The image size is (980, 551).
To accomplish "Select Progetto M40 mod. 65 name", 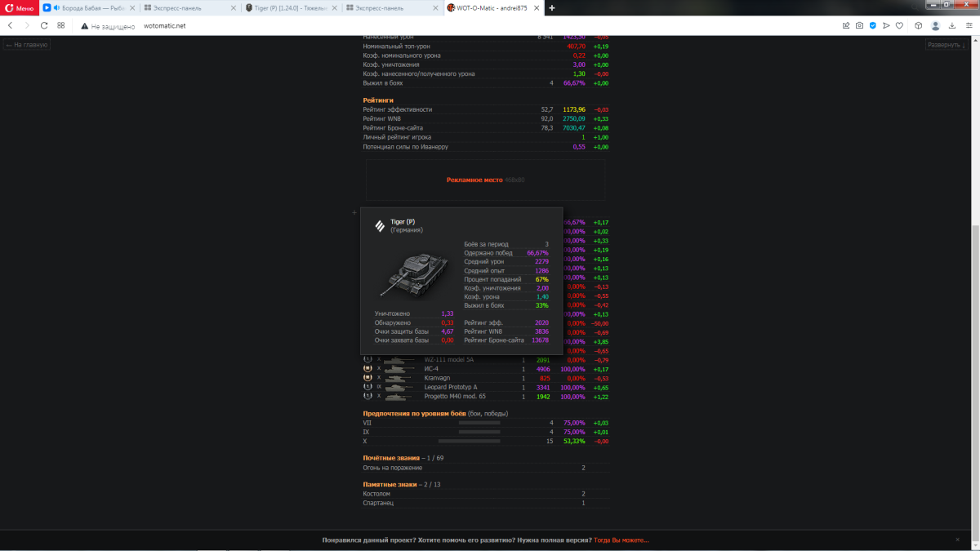I will pyautogui.click(x=453, y=396).
